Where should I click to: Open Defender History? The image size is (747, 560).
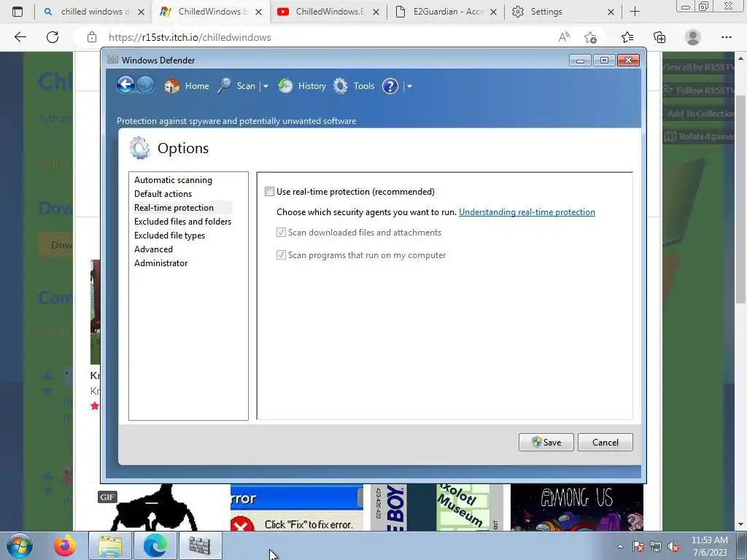(x=302, y=86)
